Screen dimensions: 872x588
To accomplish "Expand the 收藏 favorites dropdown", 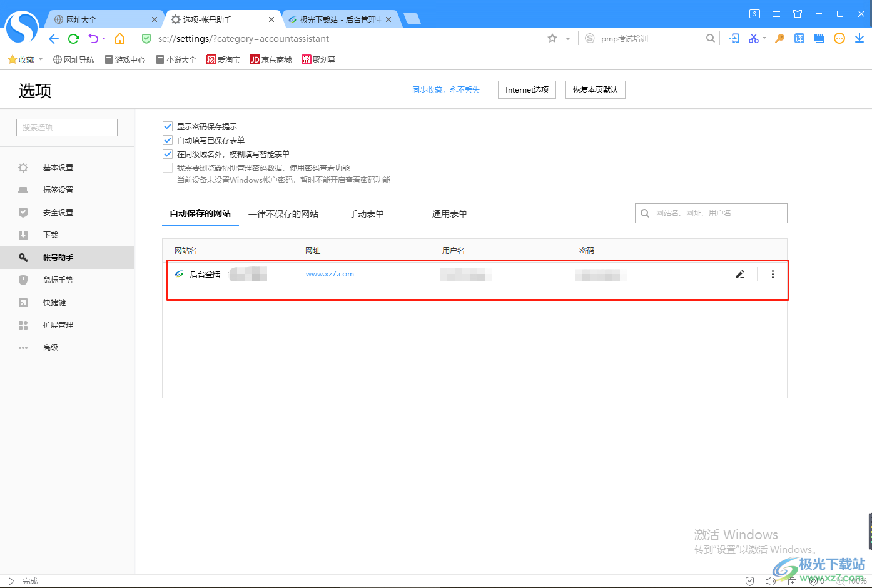I will click(41, 59).
